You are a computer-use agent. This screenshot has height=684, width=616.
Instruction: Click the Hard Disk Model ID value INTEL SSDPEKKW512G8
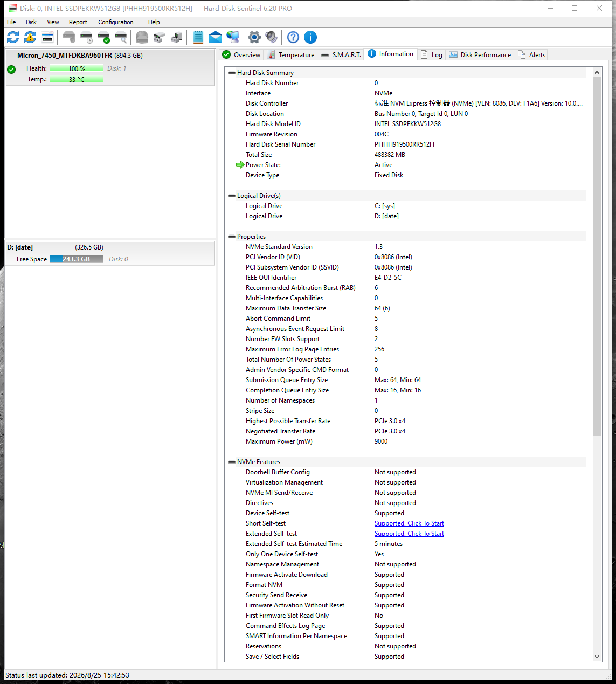[407, 124]
